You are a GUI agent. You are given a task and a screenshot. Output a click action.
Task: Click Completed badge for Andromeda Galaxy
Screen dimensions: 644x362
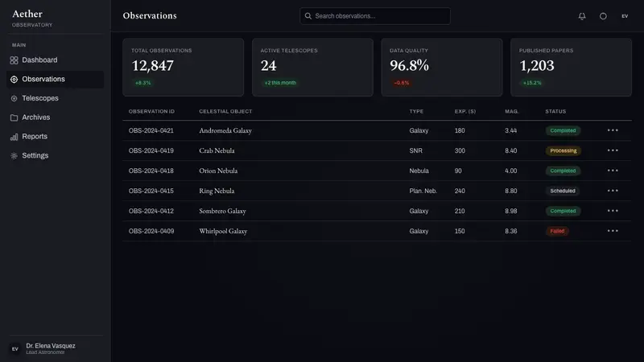pos(563,130)
